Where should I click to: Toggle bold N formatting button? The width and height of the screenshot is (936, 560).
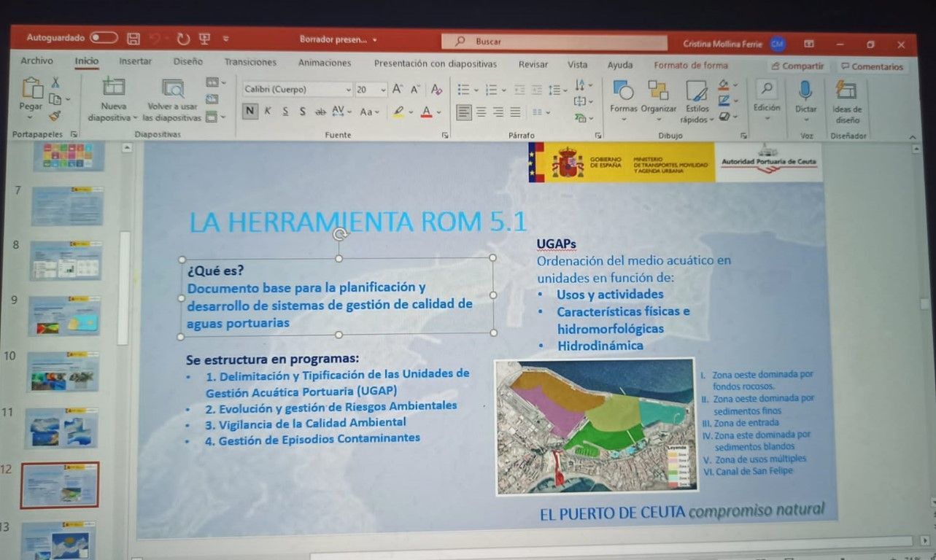click(x=250, y=111)
